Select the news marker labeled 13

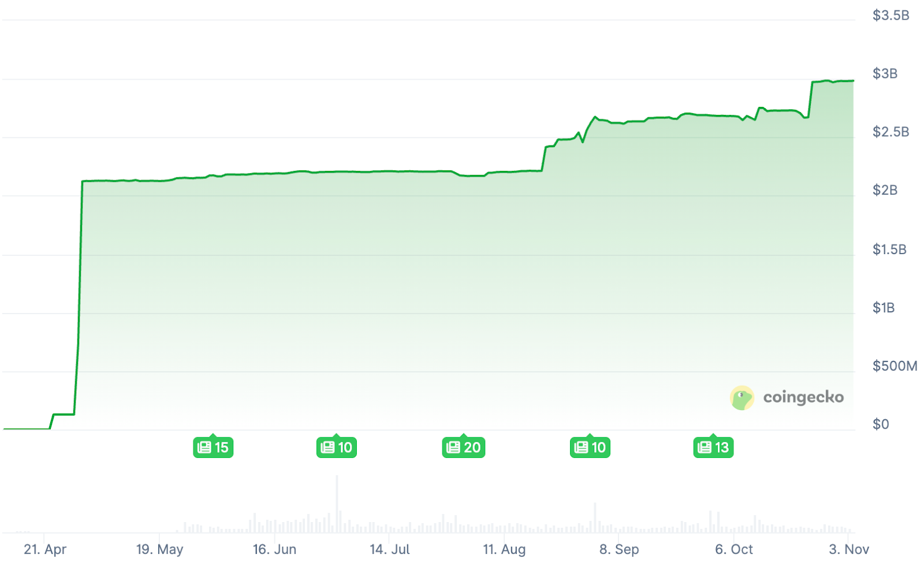click(x=713, y=447)
